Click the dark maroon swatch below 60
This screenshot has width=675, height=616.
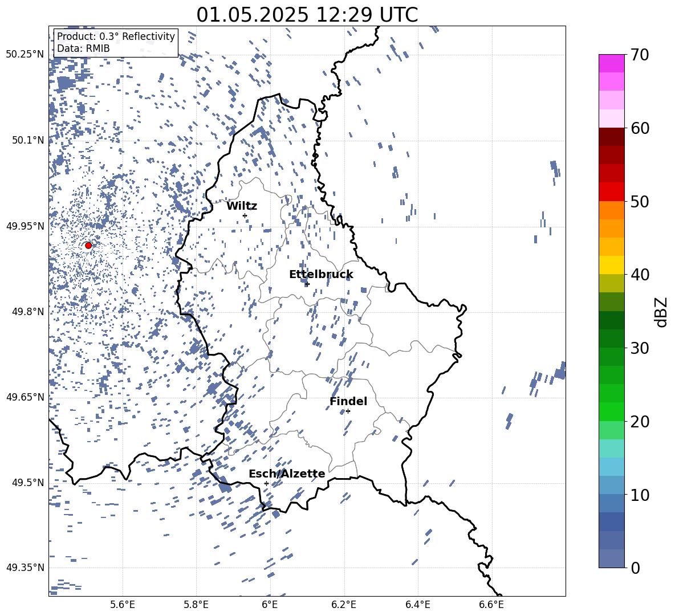(x=611, y=137)
